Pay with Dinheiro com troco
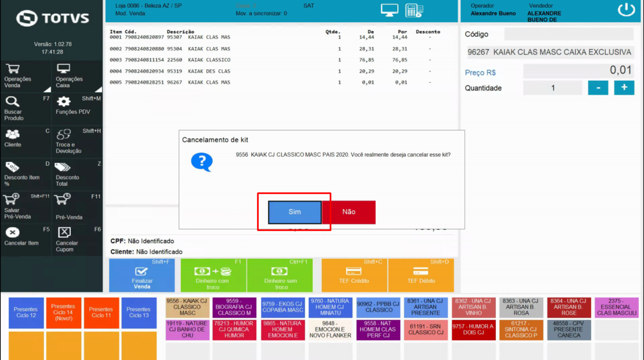The width and height of the screenshot is (644, 360). click(x=213, y=275)
